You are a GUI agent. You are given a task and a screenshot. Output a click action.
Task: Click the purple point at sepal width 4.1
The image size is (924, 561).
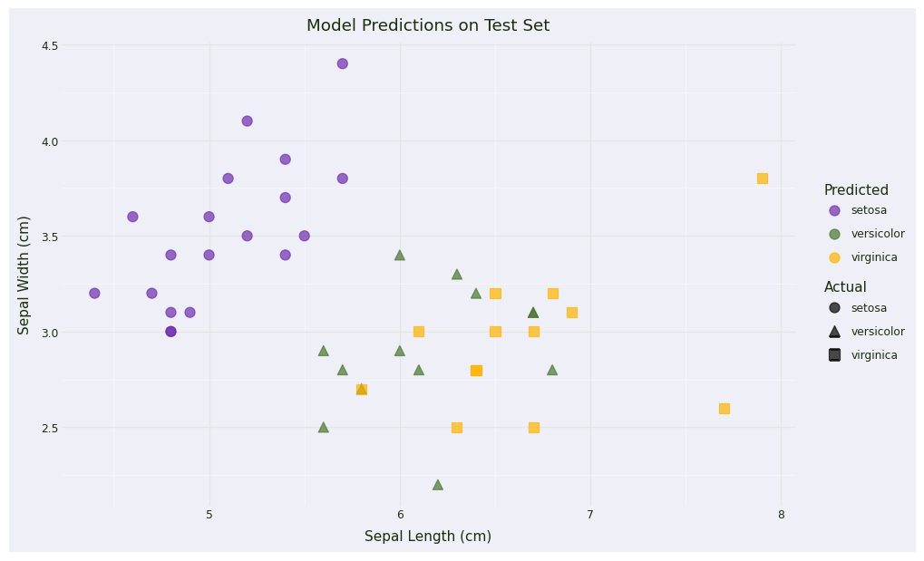click(247, 121)
